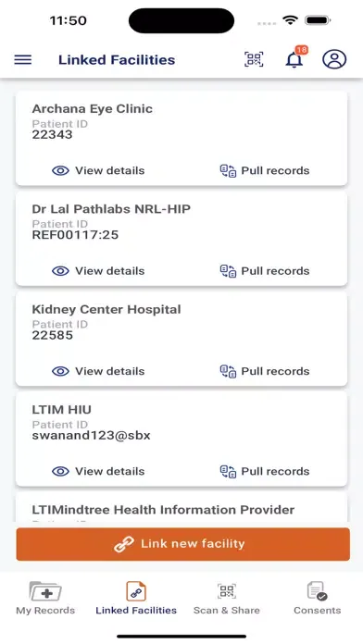Screen dimensions: 363x644
Task: Open the hamburger menu
Action: click(23, 59)
